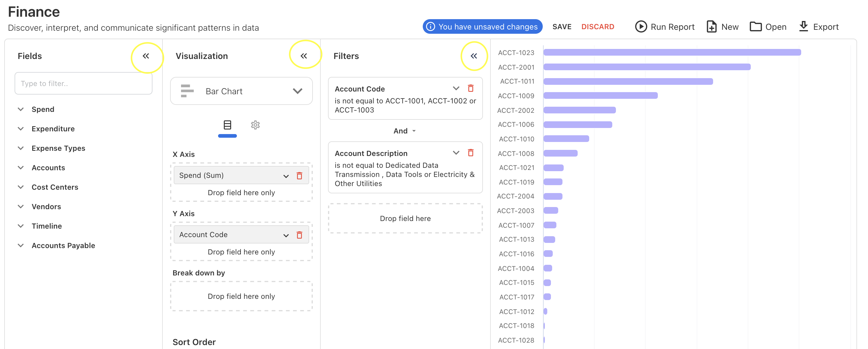
Task: Switch to the data fields tab
Action: click(227, 125)
